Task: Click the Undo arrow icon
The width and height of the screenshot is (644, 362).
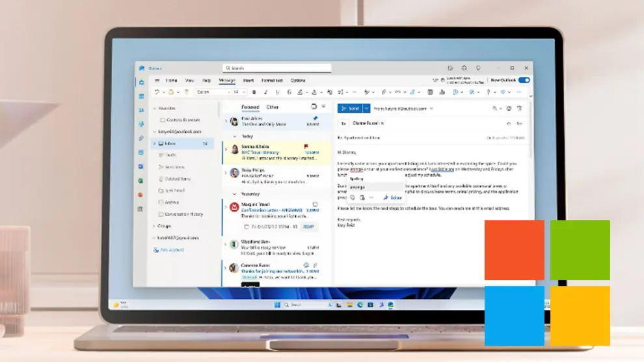Action: pyautogui.click(x=156, y=92)
